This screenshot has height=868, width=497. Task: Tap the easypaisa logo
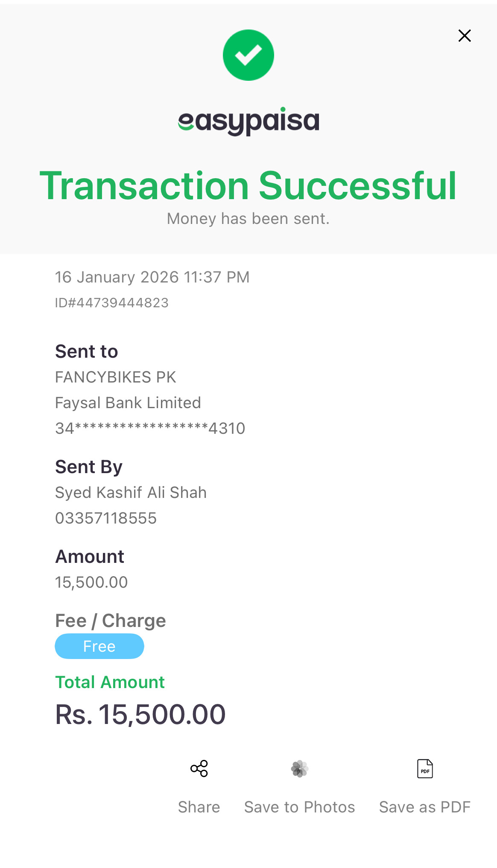point(248,121)
